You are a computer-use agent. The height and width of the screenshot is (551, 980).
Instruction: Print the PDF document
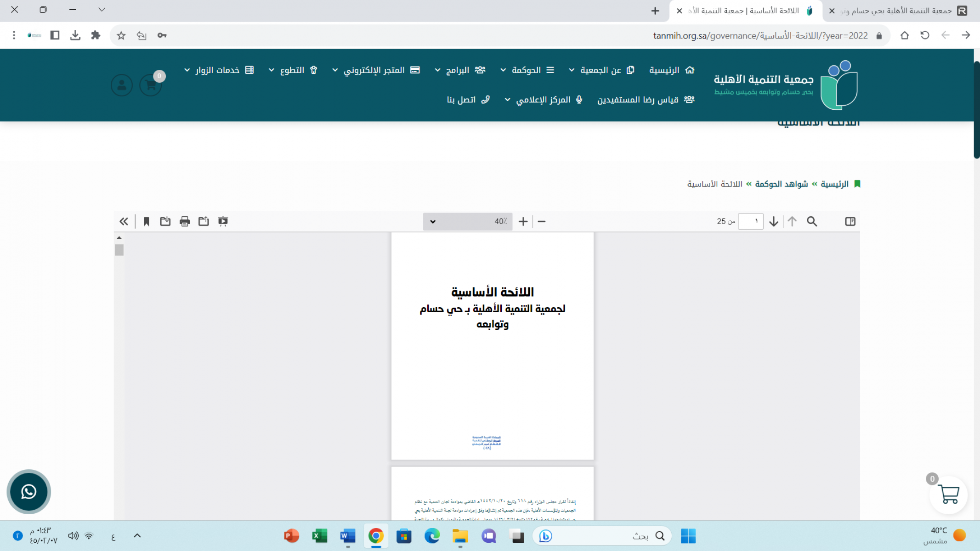click(x=185, y=221)
